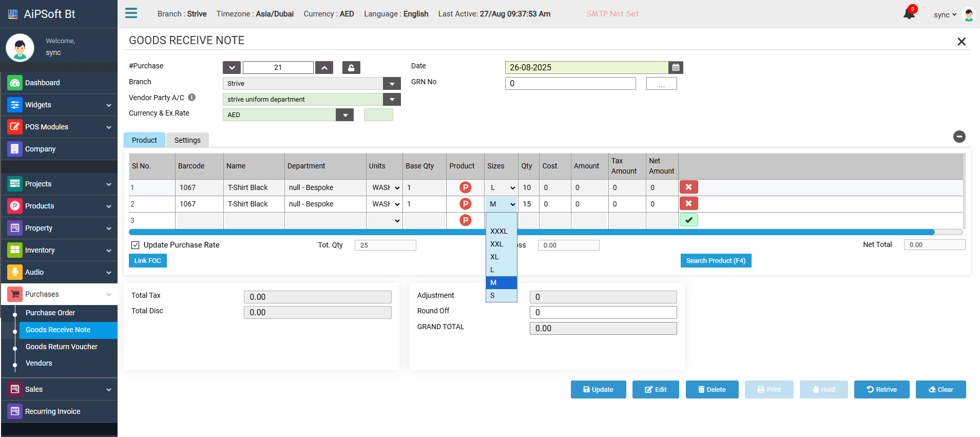Viewport: 980px width, 437px height.
Task: Expand the Inventory sidebar menu
Action: click(x=59, y=250)
